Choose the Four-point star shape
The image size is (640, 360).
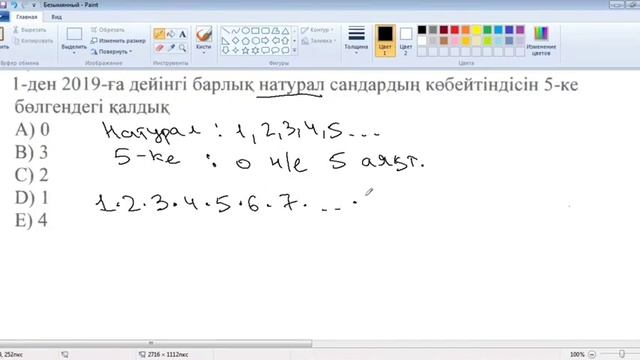[236, 51]
